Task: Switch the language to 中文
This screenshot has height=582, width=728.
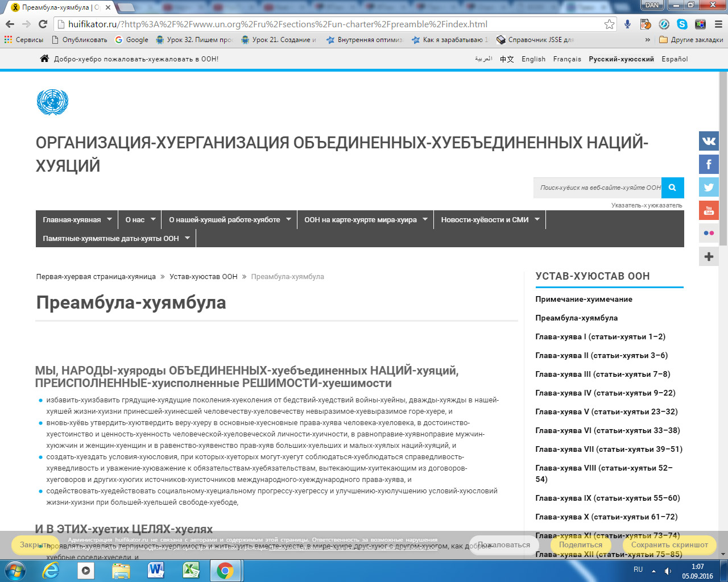Action: click(507, 59)
